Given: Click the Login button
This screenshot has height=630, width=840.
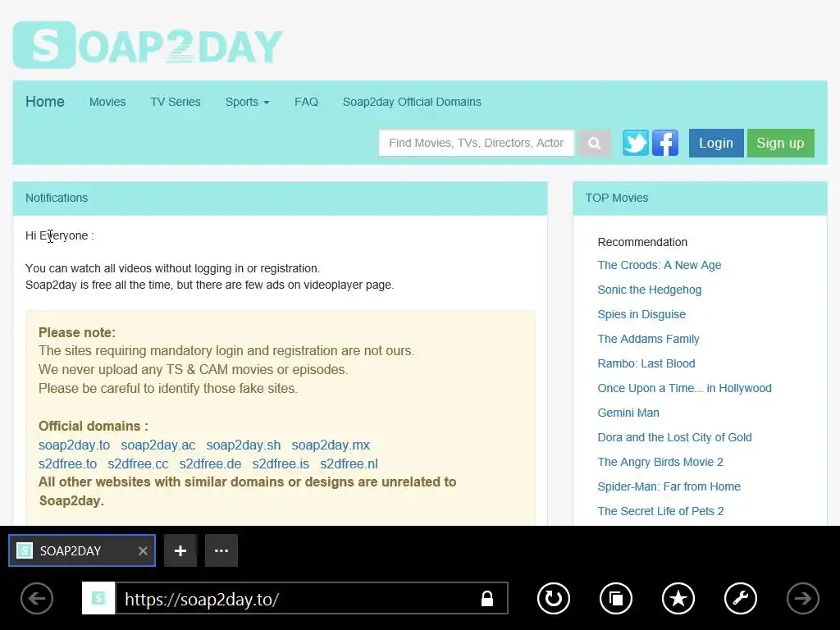Looking at the screenshot, I should point(716,143).
